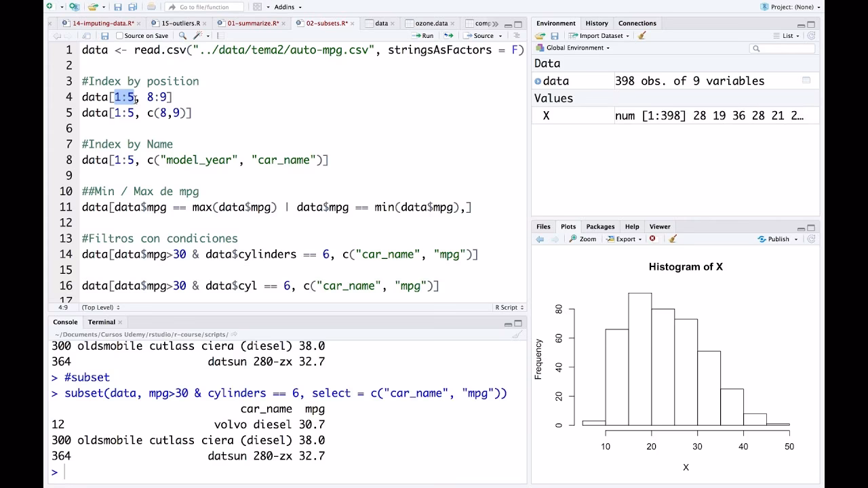This screenshot has width=868, height=488.
Task: Switch to the Viewer tab
Action: 660,226
